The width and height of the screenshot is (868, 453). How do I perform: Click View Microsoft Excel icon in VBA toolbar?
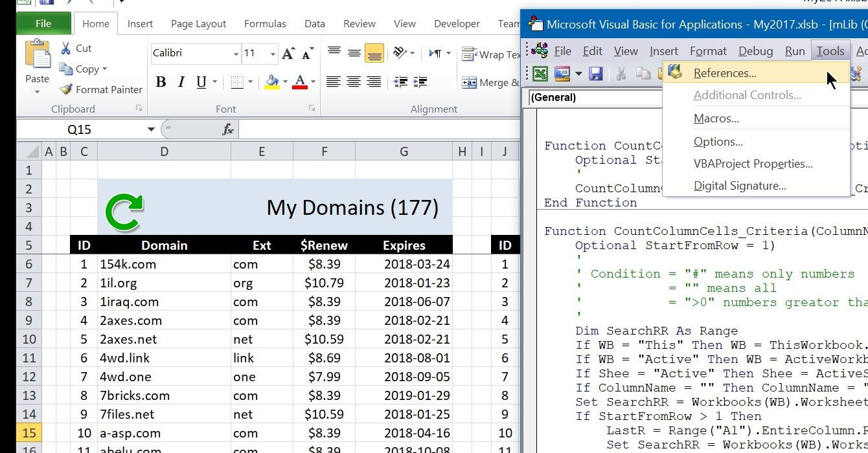(540, 74)
